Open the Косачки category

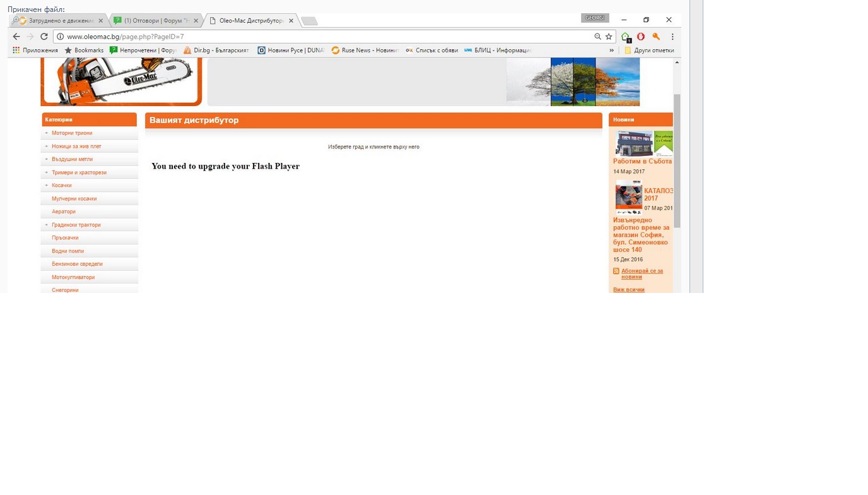click(x=62, y=186)
